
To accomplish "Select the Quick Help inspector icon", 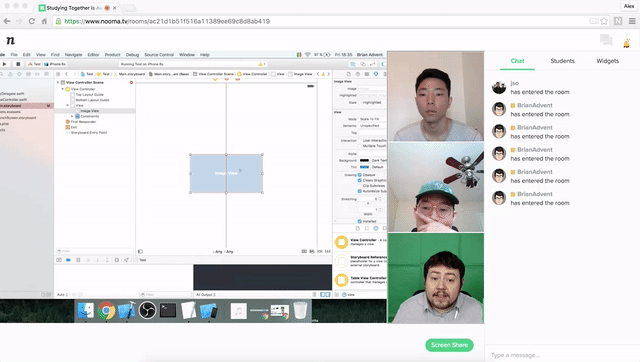I will tap(358, 74).
